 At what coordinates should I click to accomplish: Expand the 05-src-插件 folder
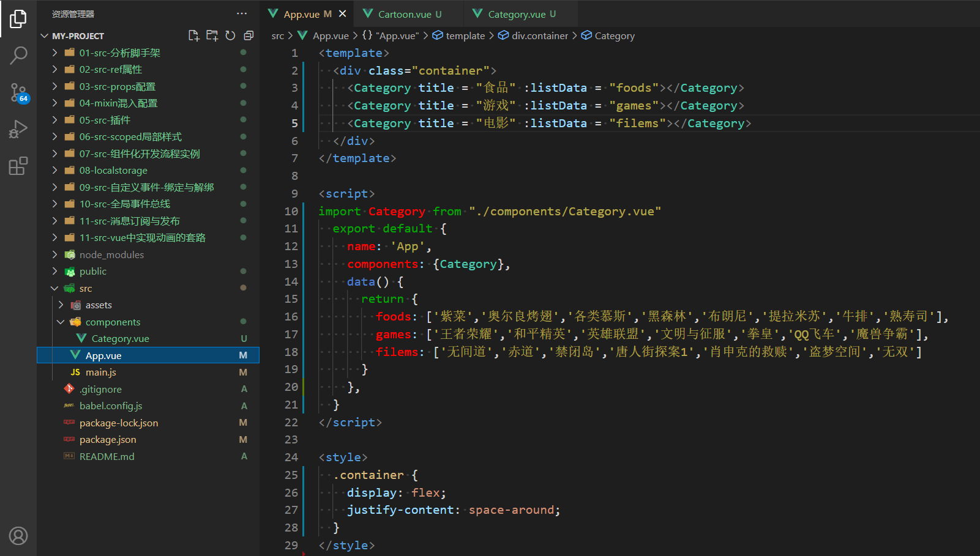(148, 120)
